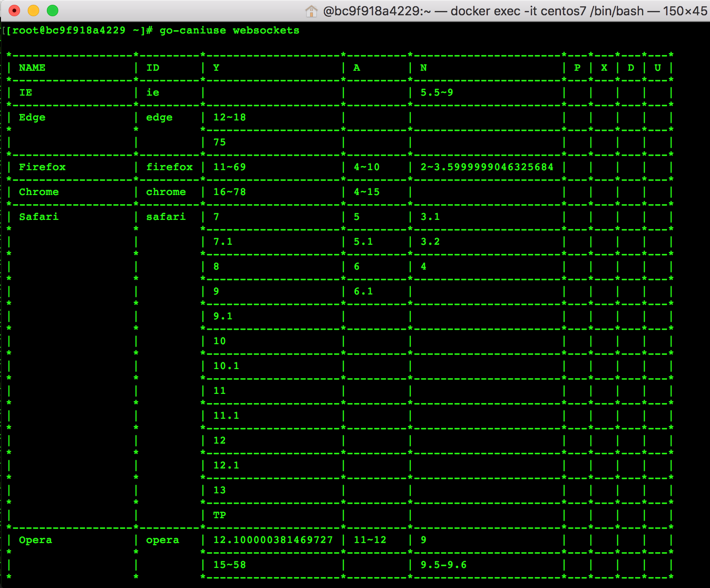Click the '5.1' Safari A version cell

(x=363, y=241)
